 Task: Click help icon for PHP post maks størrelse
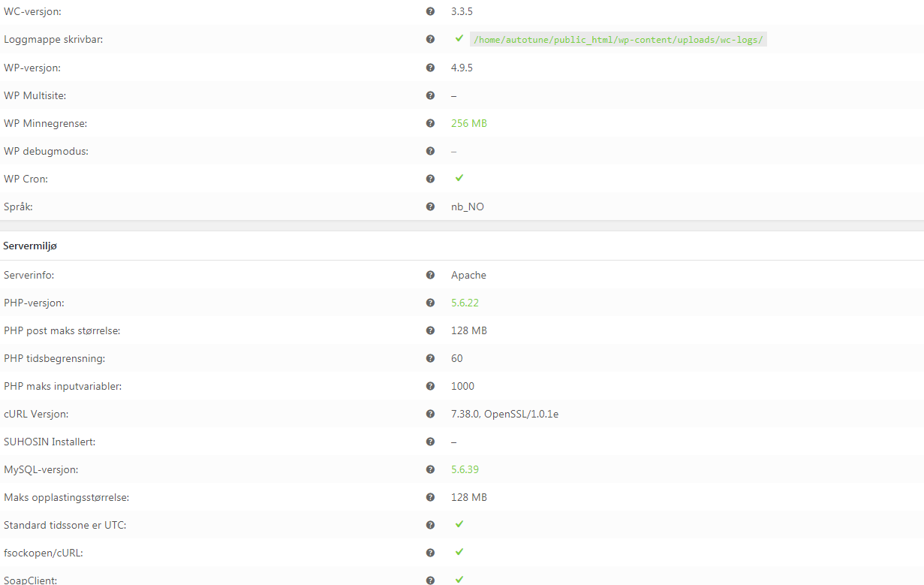pos(430,330)
